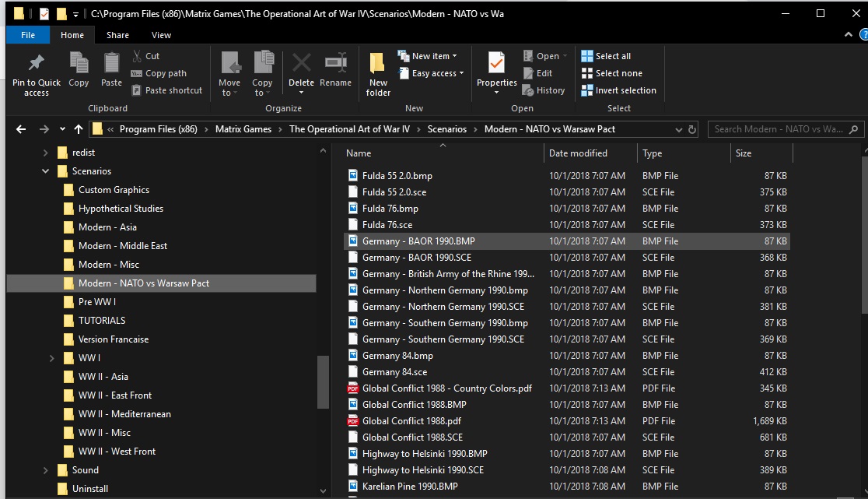Screen dimensions: 868x499
Task: Expand the WW I folder node
Action: 51,358
